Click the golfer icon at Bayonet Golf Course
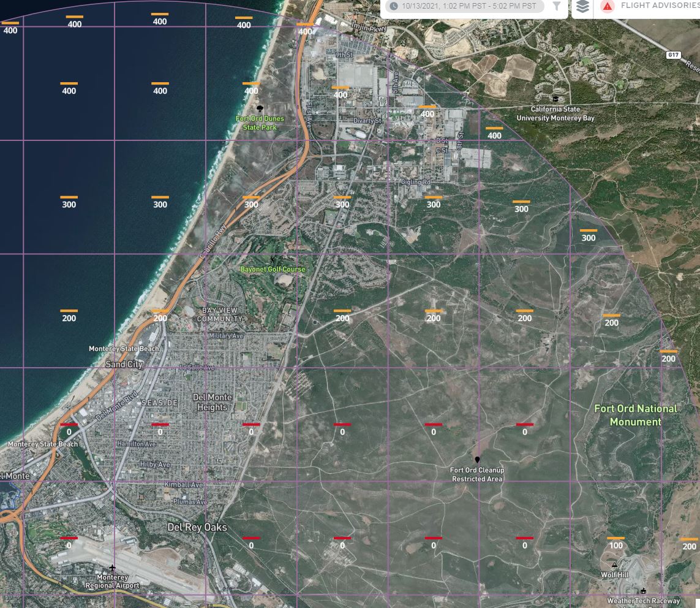The width and height of the screenshot is (700, 608). point(273,260)
